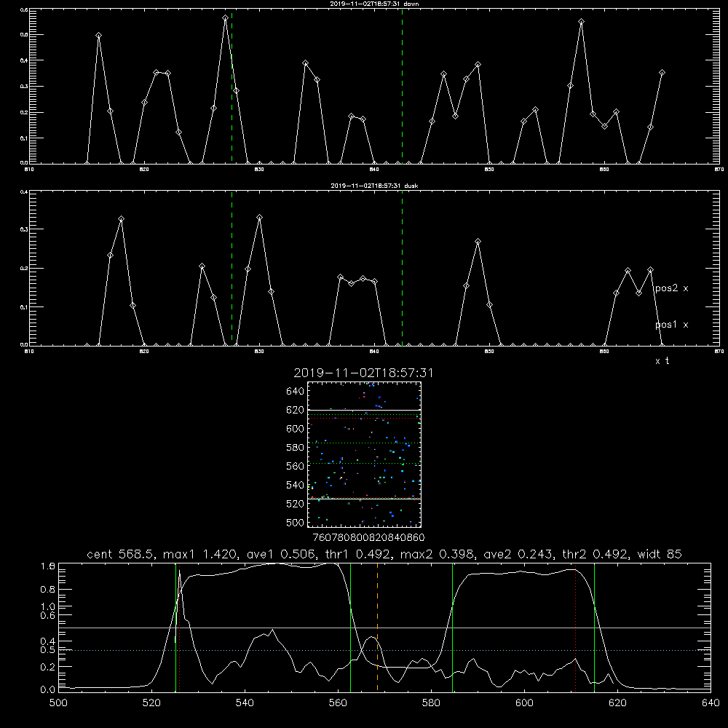Screen dimensions: 728x728
Task: Click the '640' x-axis label of bottom plot
Action: point(711,703)
